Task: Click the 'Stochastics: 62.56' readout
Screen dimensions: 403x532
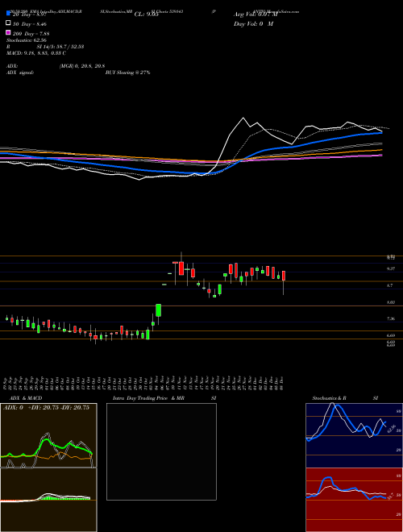Action: click(26, 40)
